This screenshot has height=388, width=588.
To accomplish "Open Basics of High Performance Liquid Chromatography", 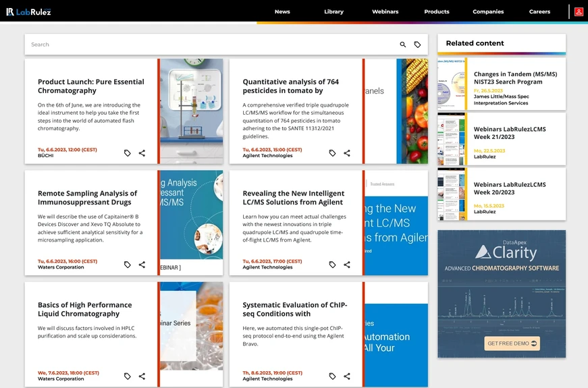I will click(85, 309).
